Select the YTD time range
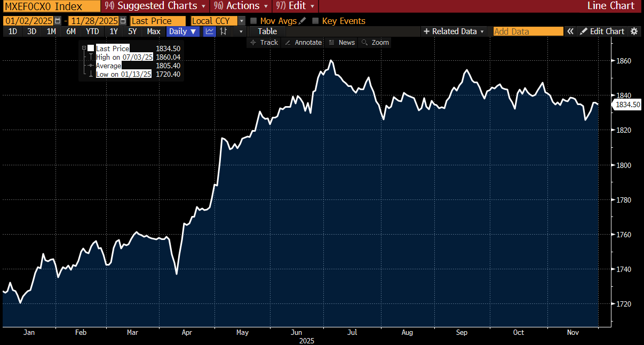Viewport: 644px width, 345px height. 92,31
